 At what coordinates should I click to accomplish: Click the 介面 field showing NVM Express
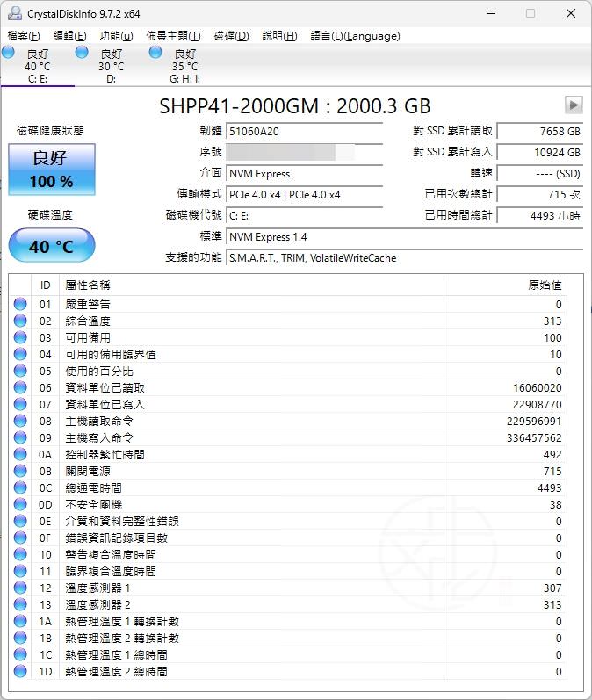pos(305,173)
